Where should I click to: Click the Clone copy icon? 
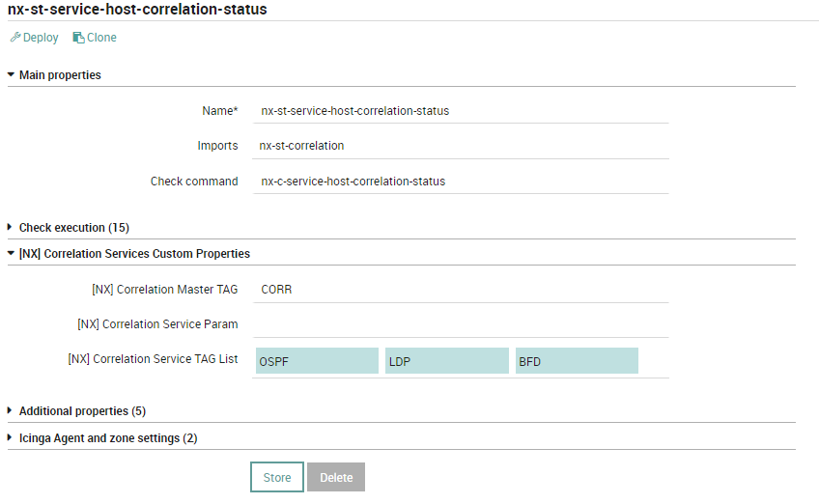click(x=78, y=38)
